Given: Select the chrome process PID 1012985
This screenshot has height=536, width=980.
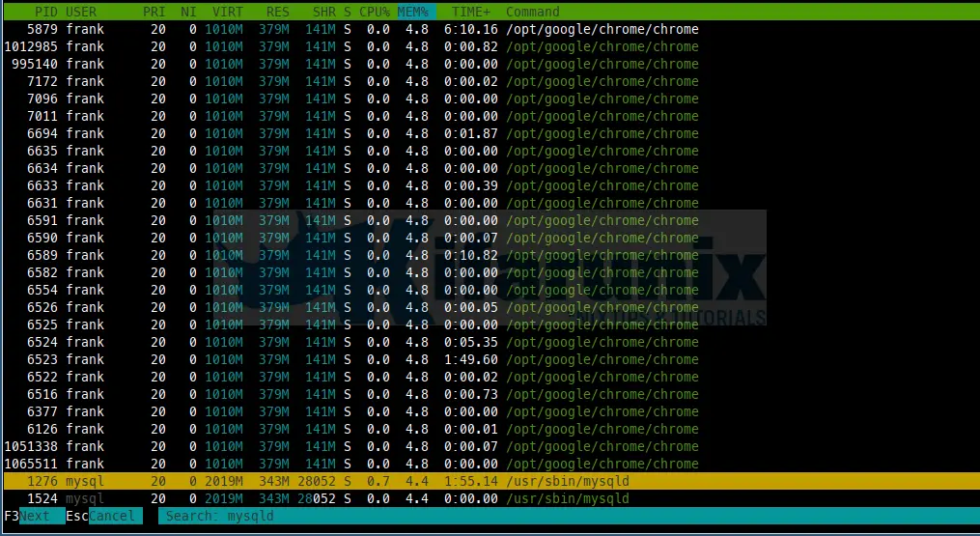Looking at the screenshot, I should click(491, 47).
